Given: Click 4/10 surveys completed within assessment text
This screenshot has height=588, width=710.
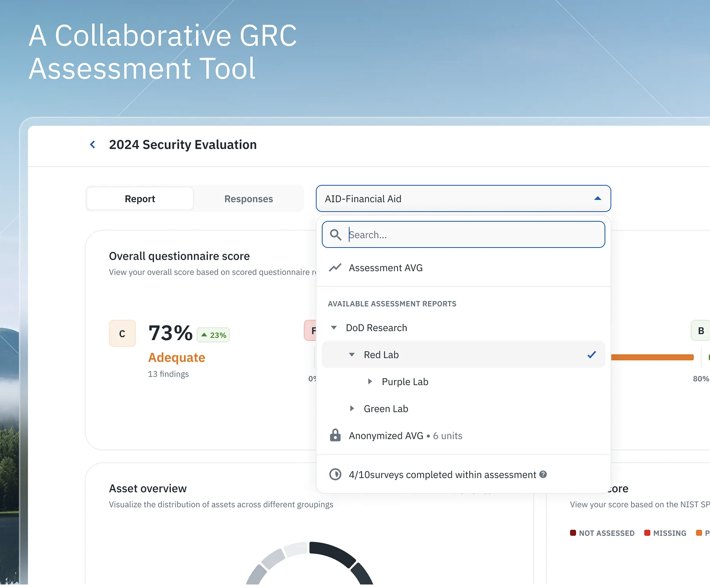Looking at the screenshot, I should [442, 474].
